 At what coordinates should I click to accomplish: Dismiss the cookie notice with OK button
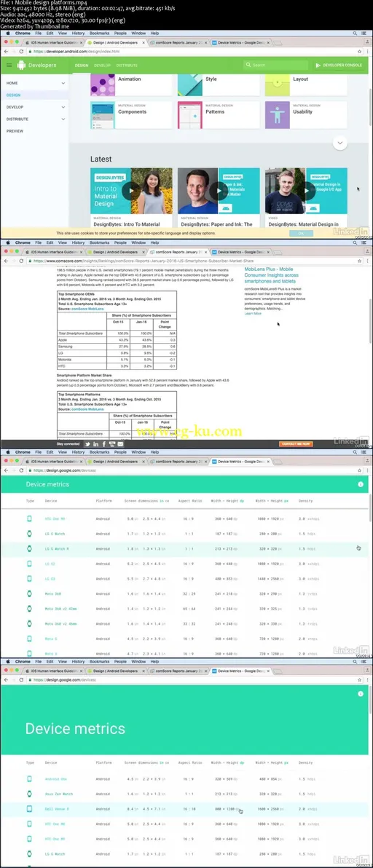[302, 234]
